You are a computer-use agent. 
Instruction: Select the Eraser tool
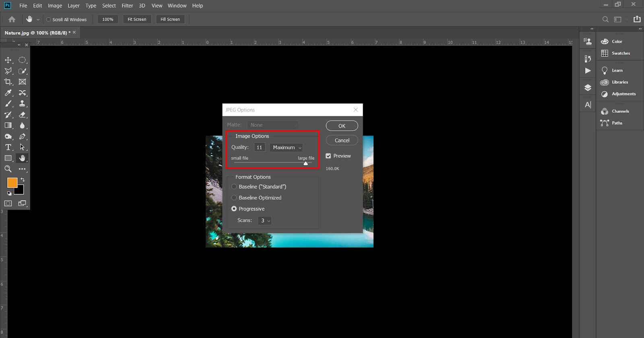coord(22,115)
